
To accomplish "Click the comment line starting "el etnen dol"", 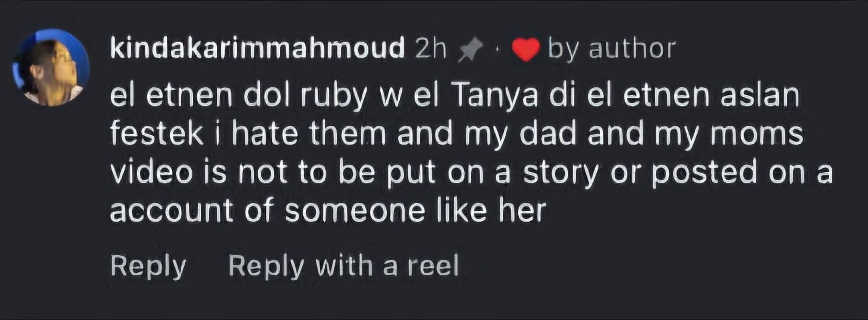I will pyautogui.click(x=454, y=96).
